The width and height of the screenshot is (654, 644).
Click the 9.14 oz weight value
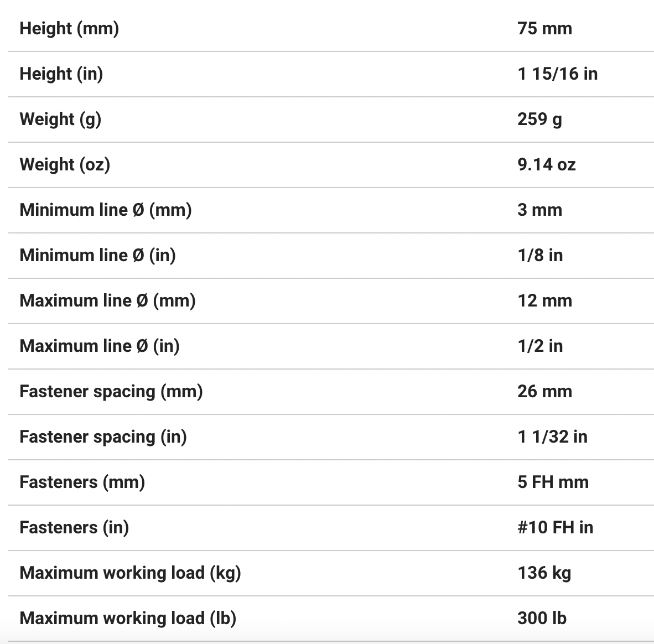pos(546,164)
